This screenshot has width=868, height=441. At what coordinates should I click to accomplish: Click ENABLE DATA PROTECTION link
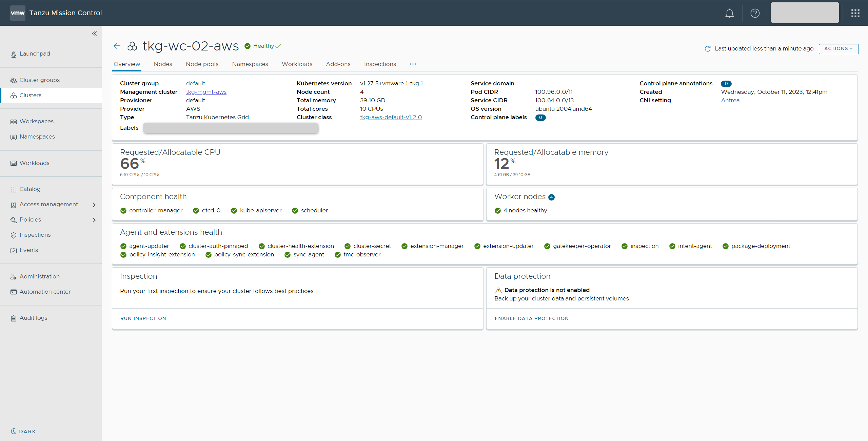point(531,318)
